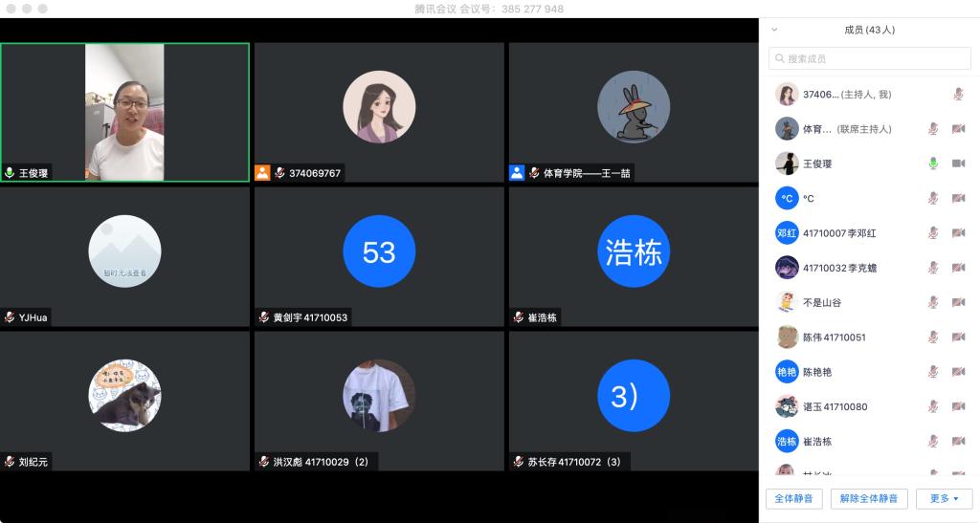This screenshot has width=980, height=523.
Task: Open the 更多 dropdown menu
Action: [944, 499]
